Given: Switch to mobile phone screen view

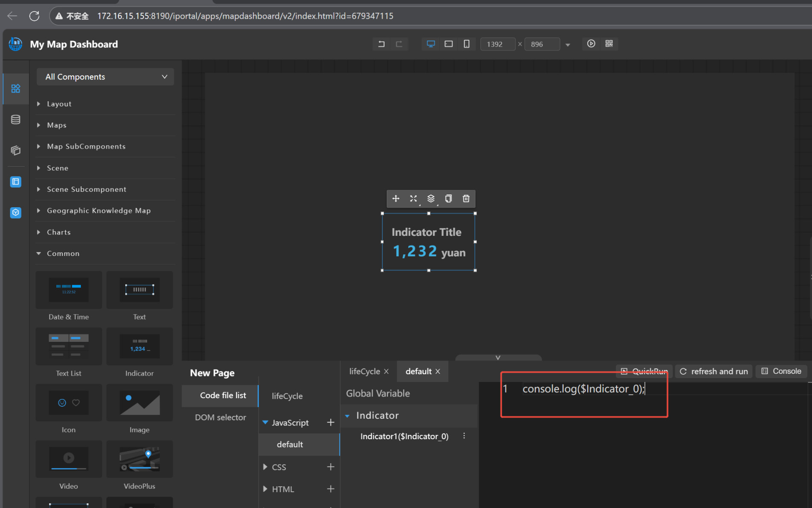Looking at the screenshot, I should pyautogui.click(x=466, y=44).
